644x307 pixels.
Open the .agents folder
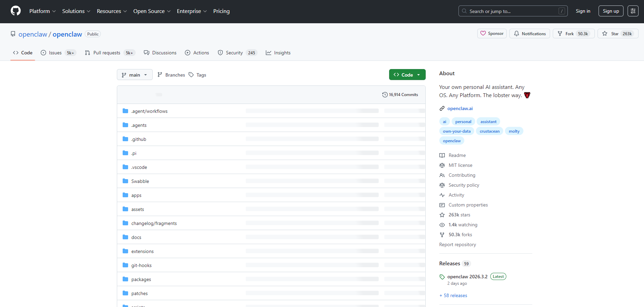point(139,125)
